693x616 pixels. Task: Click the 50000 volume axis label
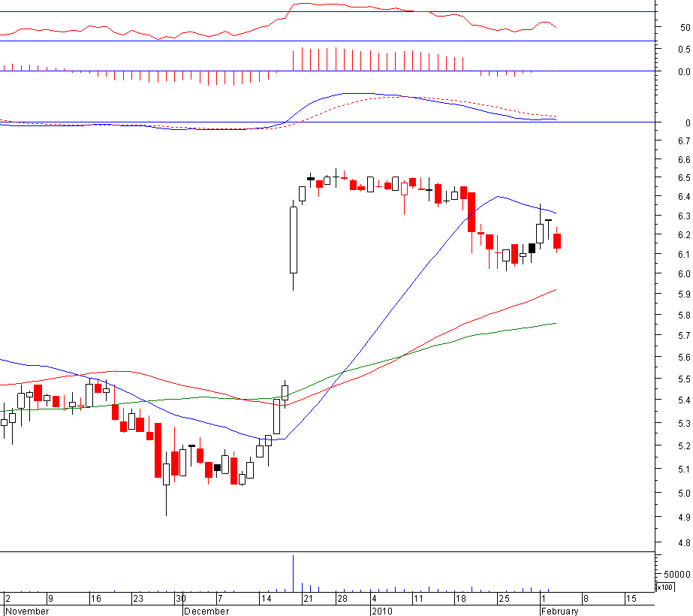(676, 574)
